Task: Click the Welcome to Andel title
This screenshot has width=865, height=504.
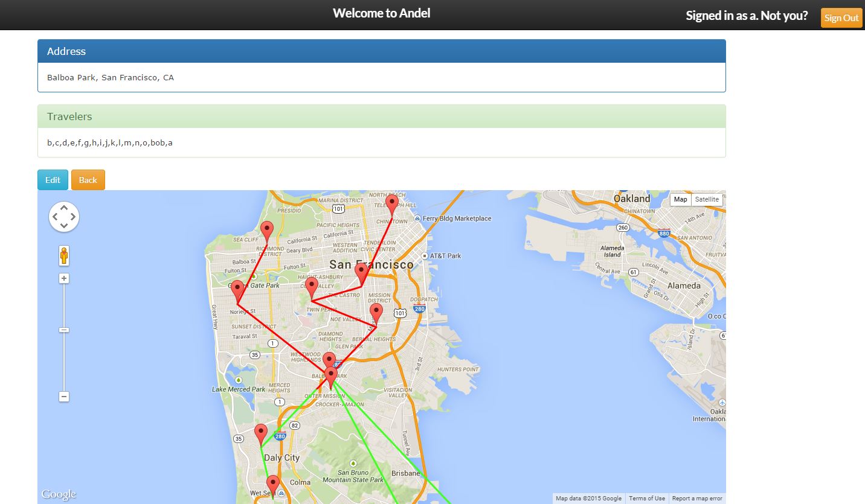Action: (x=381, y=13)
